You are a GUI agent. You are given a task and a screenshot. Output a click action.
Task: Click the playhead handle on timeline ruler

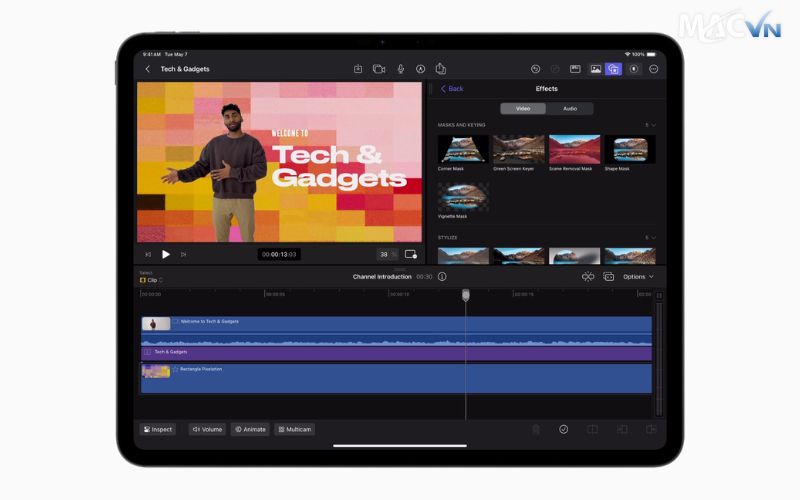[x=466, y=295]
